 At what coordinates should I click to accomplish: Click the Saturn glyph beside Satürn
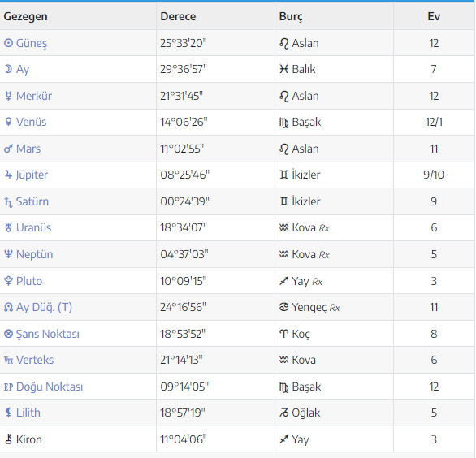click(8, 201)
